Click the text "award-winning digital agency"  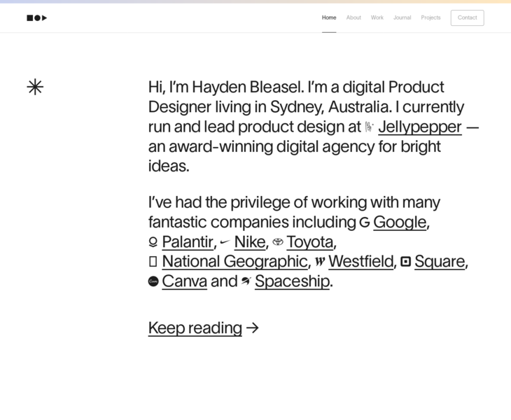tap(272, 147)
